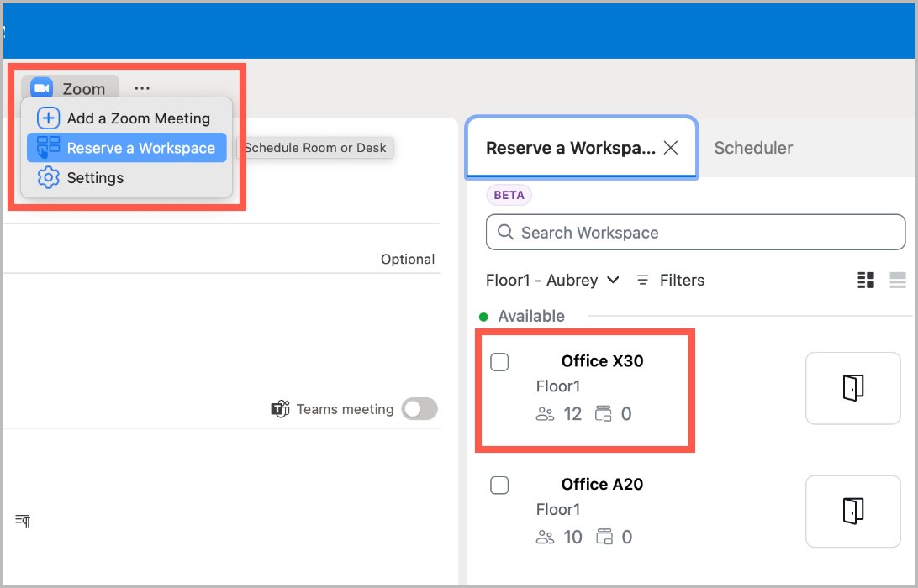
Task: Switch to the Scheduler tab
Action: pos(753,148)
